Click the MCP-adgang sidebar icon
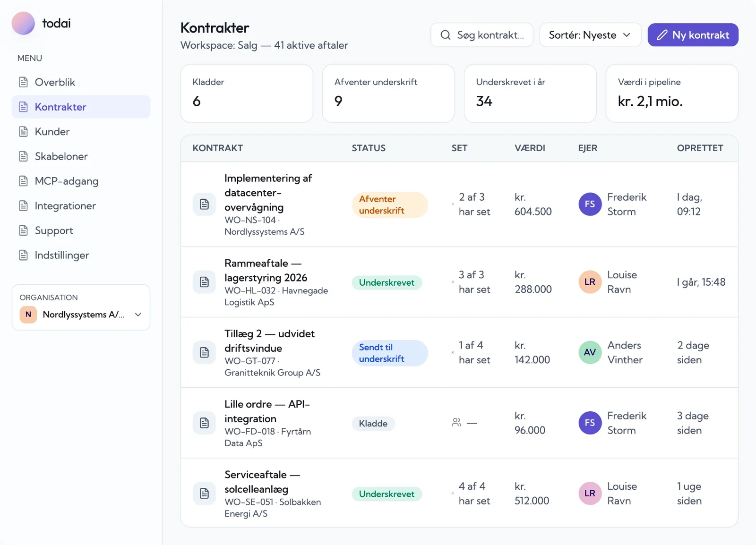The height and width of the screenshot is (545, 756). tap(23, 181)
